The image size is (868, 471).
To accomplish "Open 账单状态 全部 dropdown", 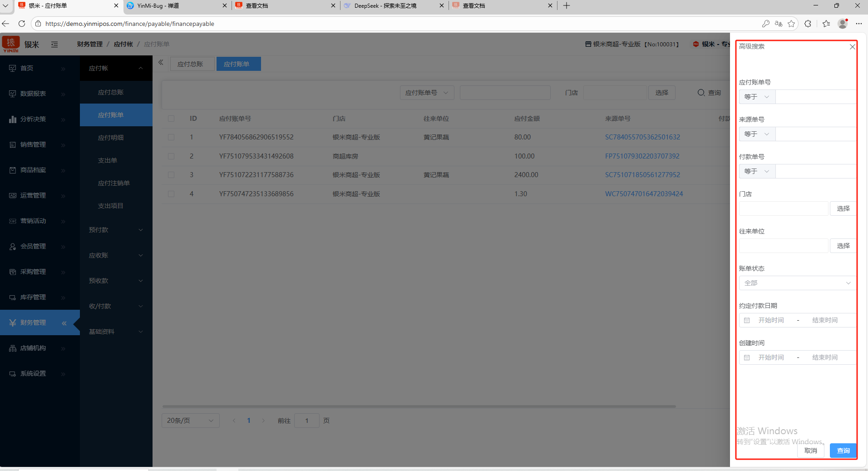I will click(x=797, y=283).
